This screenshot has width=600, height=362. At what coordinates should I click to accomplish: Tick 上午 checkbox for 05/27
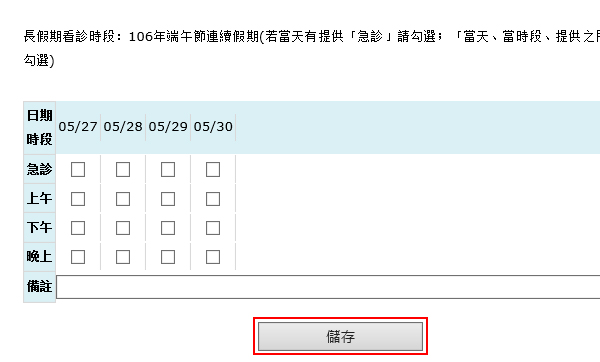(x=78, y=199)
